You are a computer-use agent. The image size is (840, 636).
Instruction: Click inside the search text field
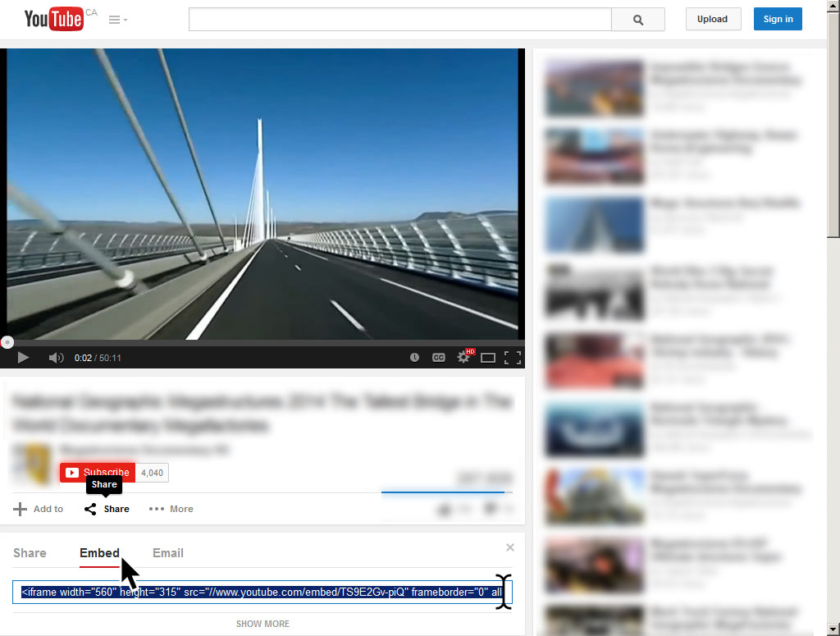click(399, 20)
